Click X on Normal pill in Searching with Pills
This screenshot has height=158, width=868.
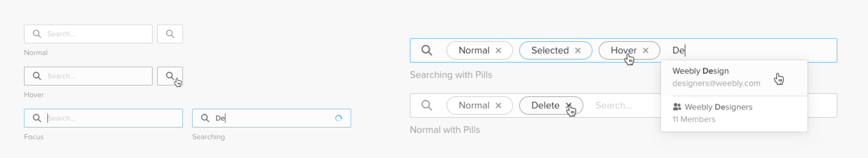coord(498,51)
